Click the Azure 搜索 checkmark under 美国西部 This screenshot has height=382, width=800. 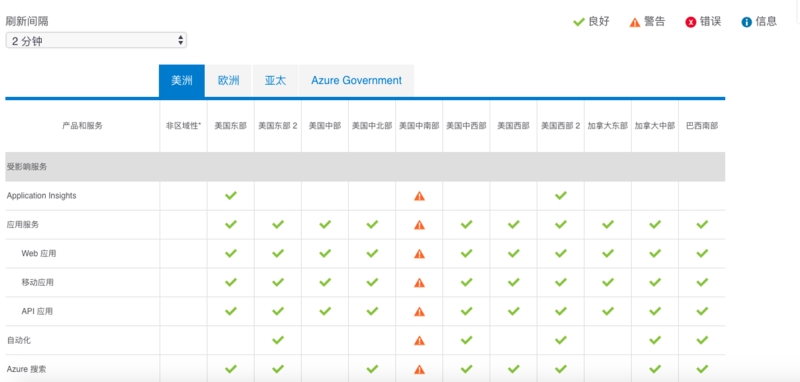(x=514, y=369)
